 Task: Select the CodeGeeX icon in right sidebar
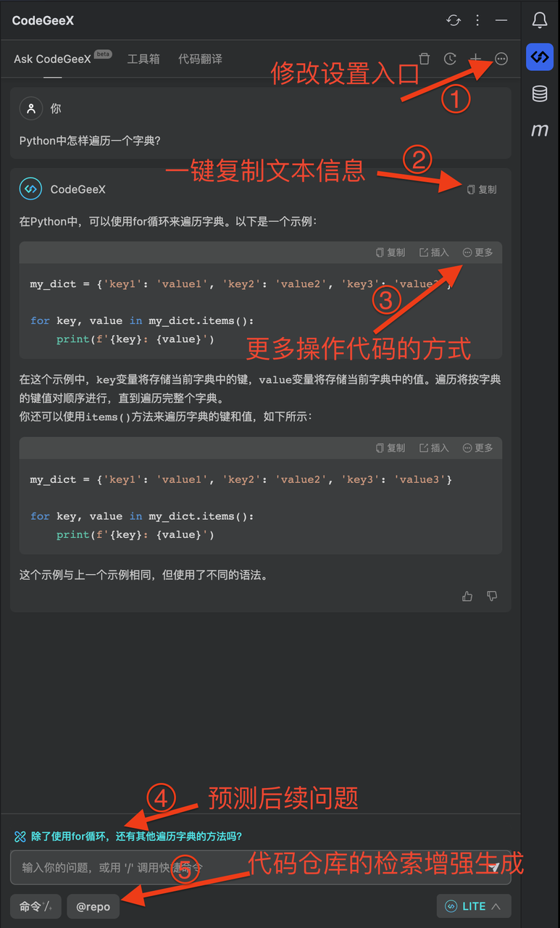tap(540, 57)
